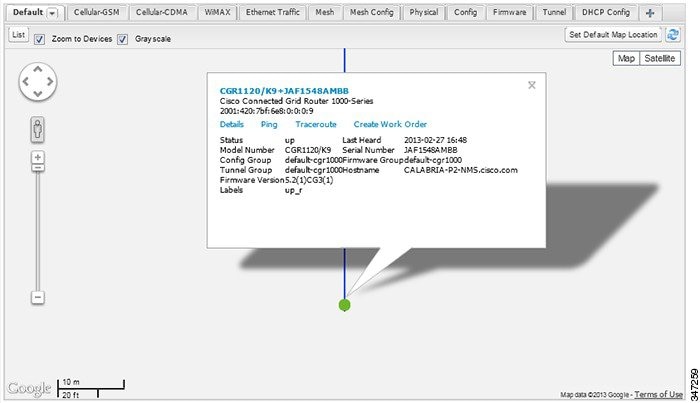Select the Last Heard 2013-02-27 16:48 value
This screenshot has height=403, width=700.
tap(435, 140)
